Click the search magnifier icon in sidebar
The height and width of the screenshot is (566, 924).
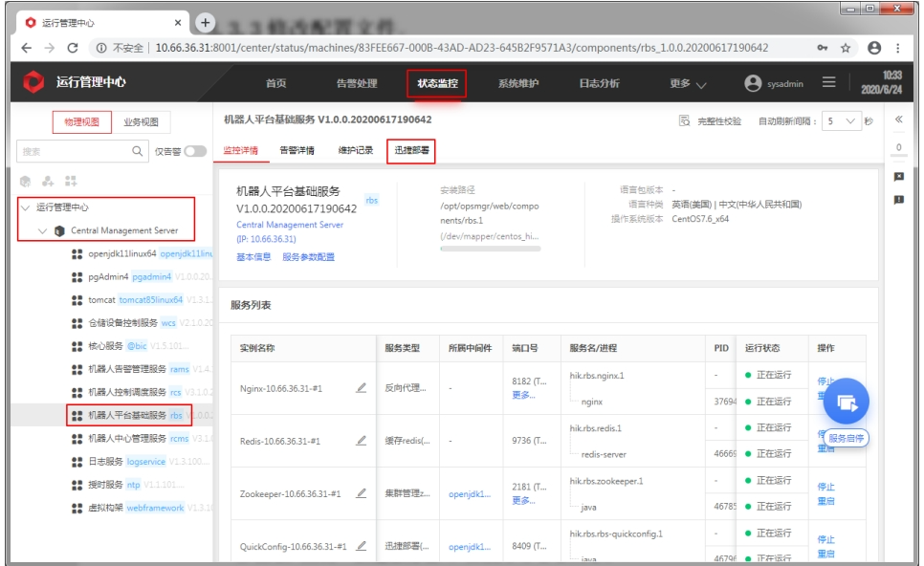click(138, 151)
